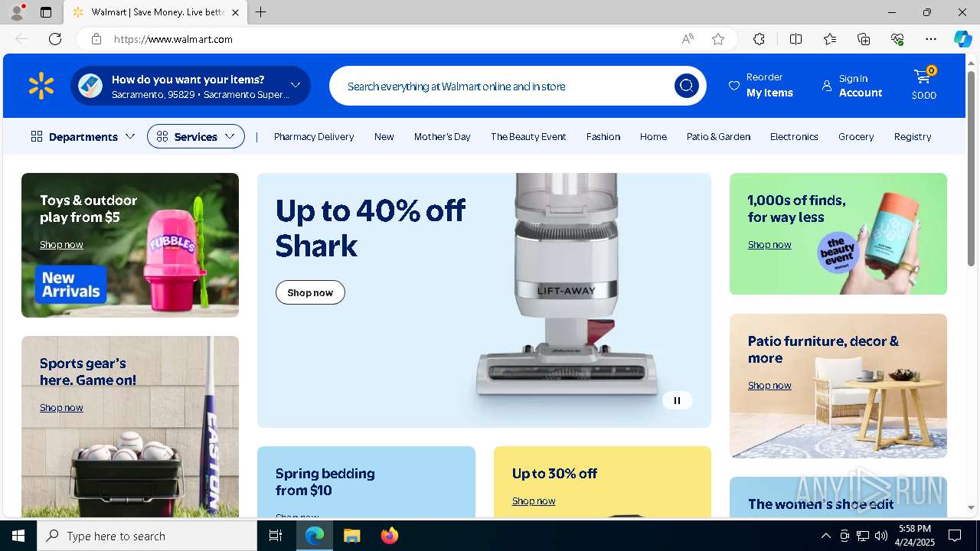Open the shopping cart
The height and width of the screenshot is (551, 980).
[x=924, y=85]
